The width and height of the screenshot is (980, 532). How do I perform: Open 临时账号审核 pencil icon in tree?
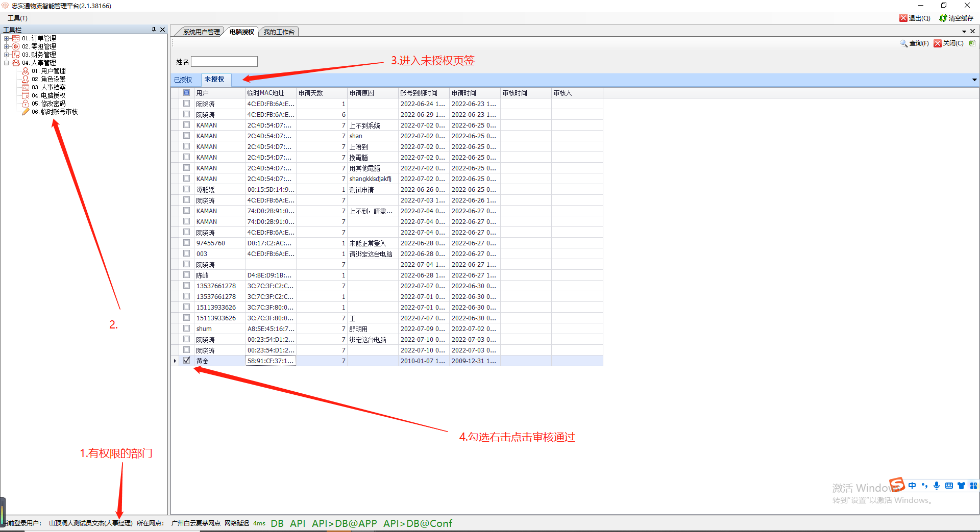click(25, 112)
